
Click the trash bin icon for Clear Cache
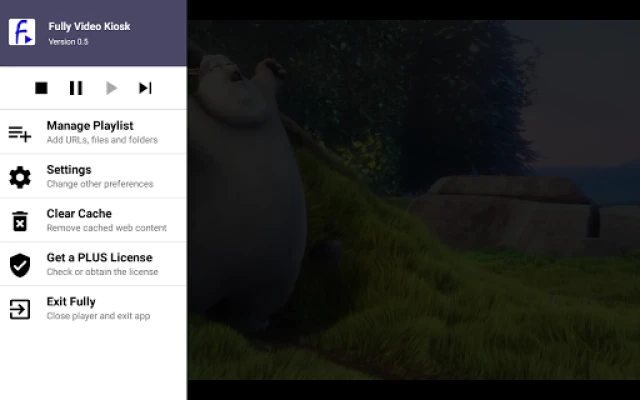click(20, 221)
